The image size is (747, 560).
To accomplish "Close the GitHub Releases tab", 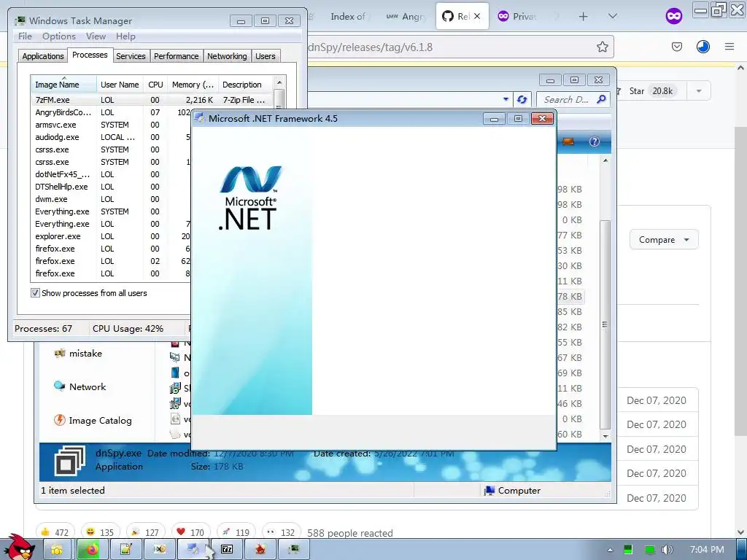I will [x=477, y=16].
